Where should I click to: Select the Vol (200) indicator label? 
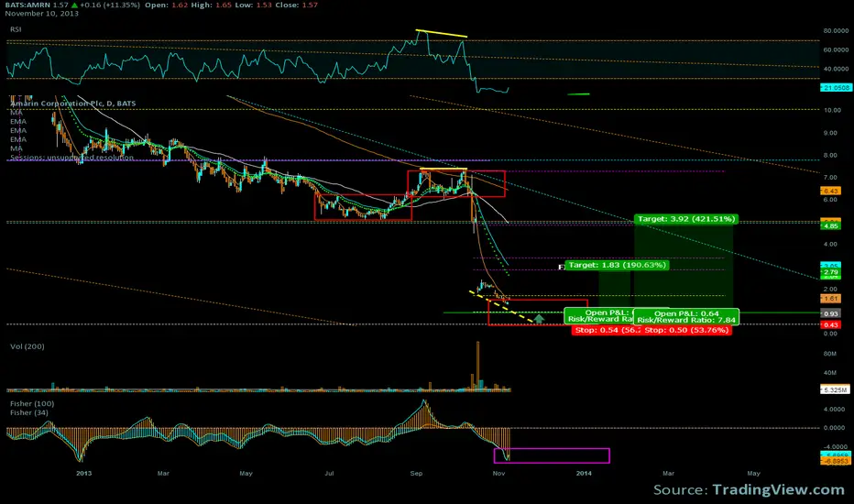[27, 346]
